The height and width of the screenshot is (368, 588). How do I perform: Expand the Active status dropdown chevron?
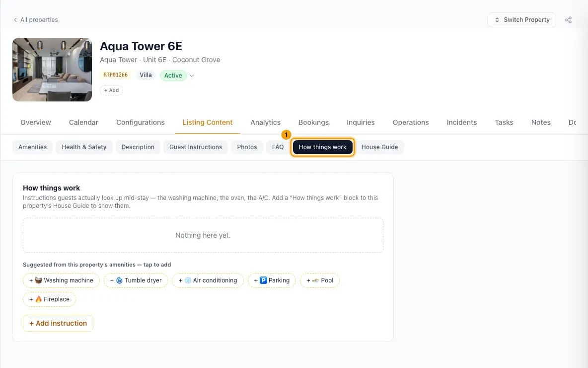point(192,76)
